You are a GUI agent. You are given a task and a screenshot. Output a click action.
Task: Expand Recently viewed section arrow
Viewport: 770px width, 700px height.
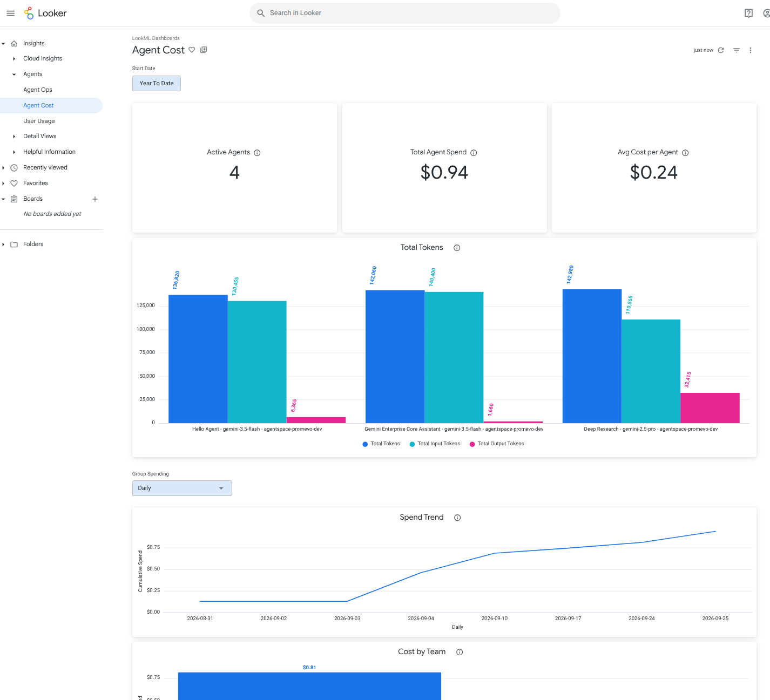coord(3,168)
